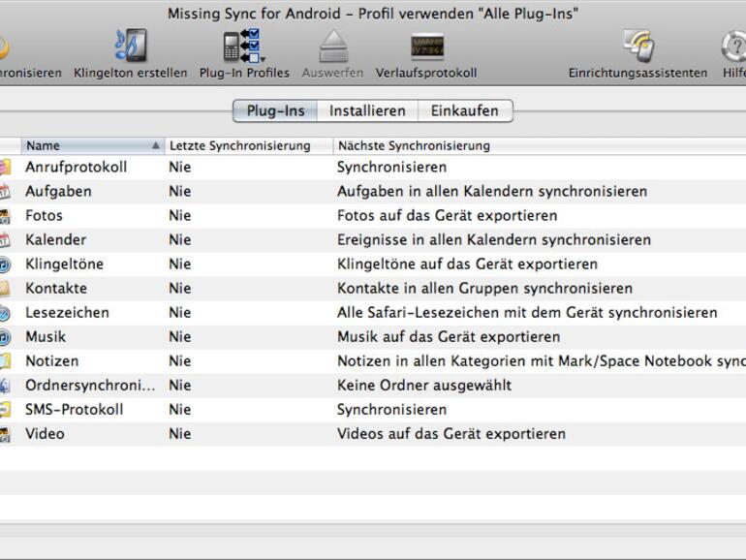Click the Video plug-in icon

(x=5, y=434)
